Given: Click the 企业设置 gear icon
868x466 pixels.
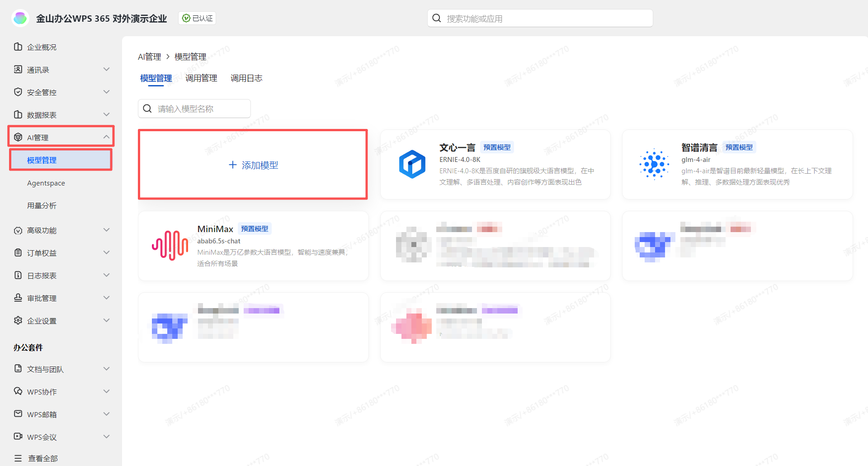Looking at the screenshot, I should pyautogui.click(x=18, y=320).
